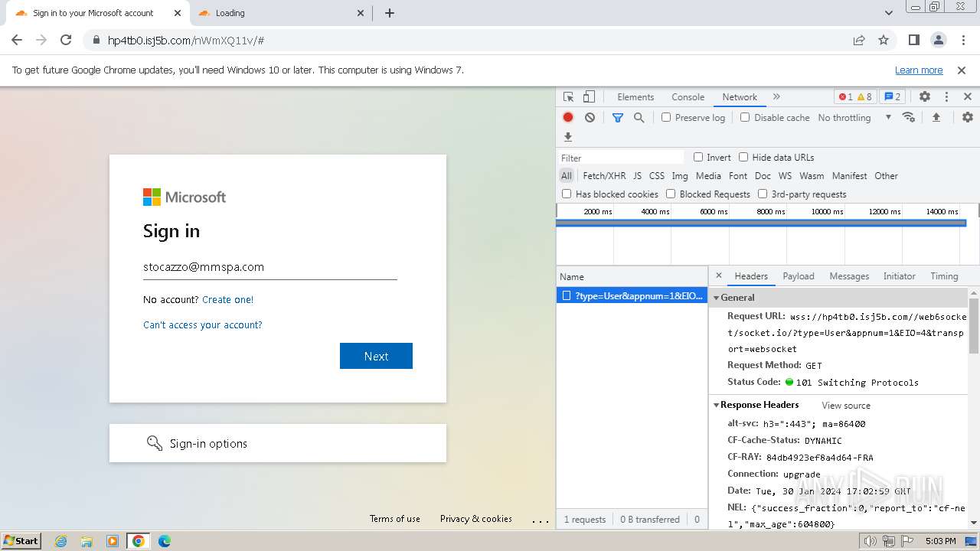This screenshot has width=980, height=551.
Task: Clear the network log with clear icon
Action: [x=590, y=117]
